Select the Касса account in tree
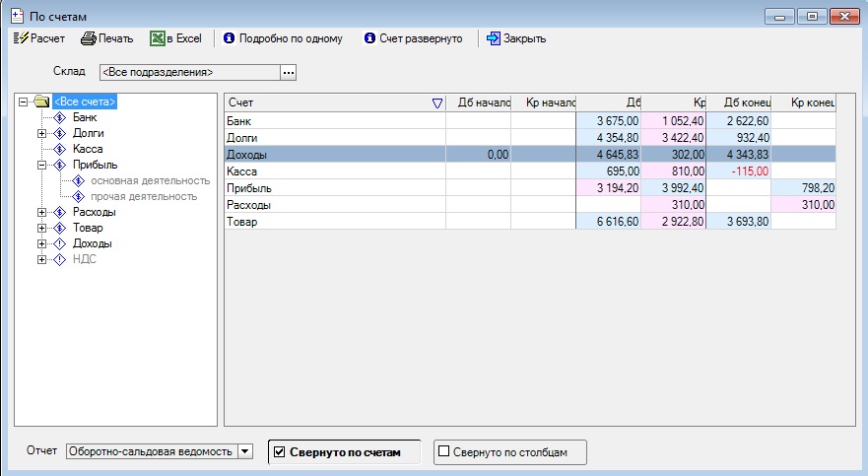Image resolution: width=868 pixels, height=476 pixels. (88, 149)
